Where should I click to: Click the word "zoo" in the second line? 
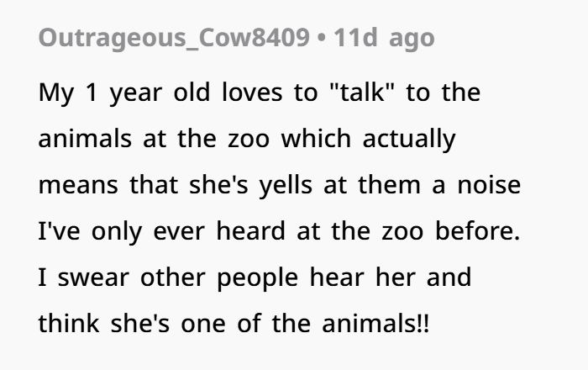[x=249, y=140]
